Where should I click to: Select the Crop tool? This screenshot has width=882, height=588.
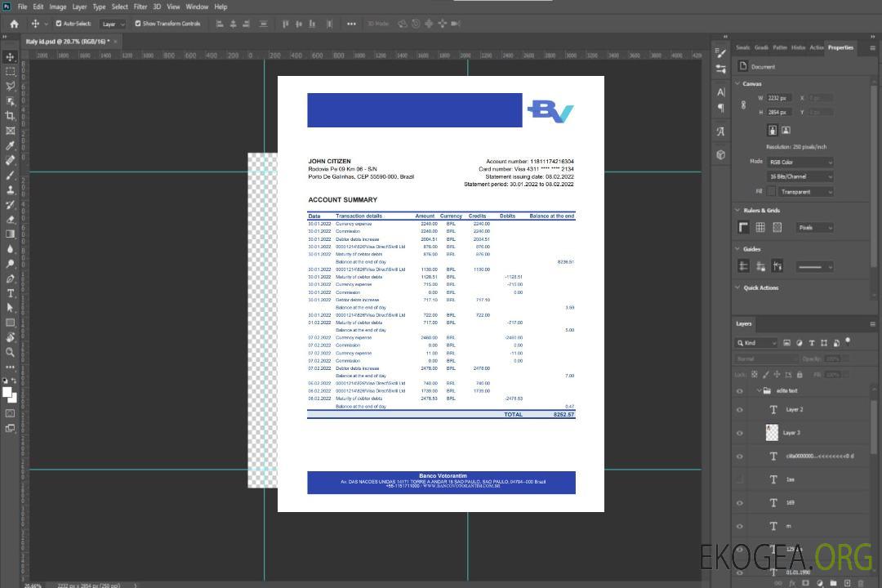(10, 116)
